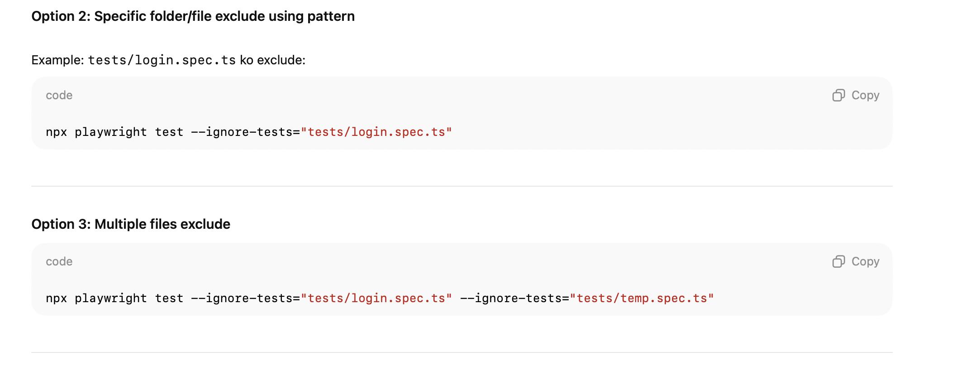The height and width of the screenshot is (376, 980).
Task: Click the first --ignore-tests flag in Option 3
Action: click(242, 298)
